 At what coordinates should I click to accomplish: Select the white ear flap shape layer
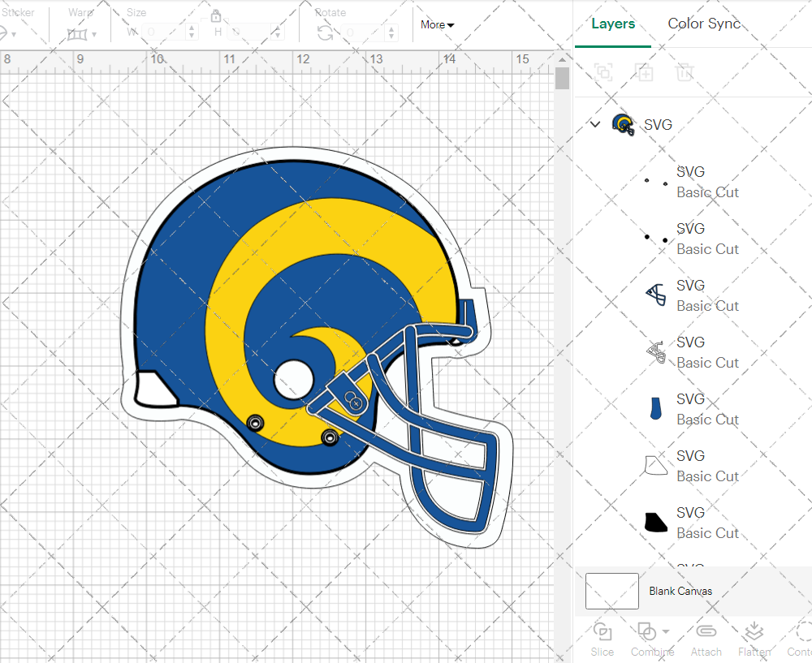click(655, 465)
